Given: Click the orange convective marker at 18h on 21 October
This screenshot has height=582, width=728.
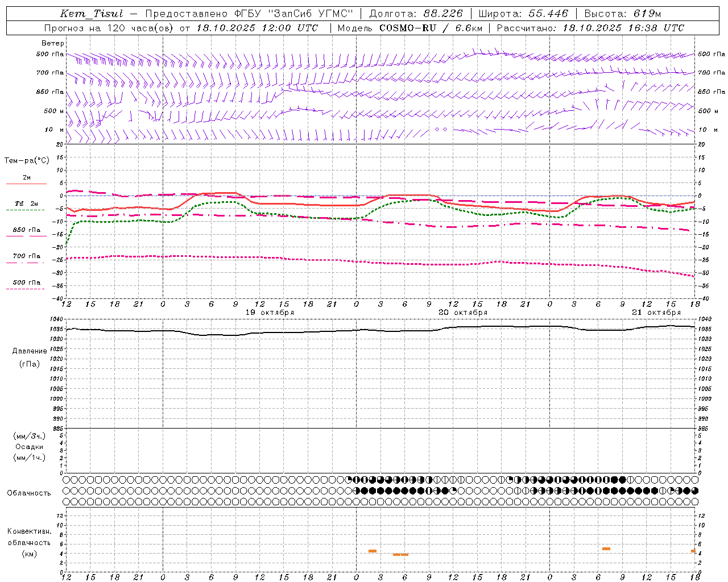Looking at the screenshot, I should coord(693,551).
